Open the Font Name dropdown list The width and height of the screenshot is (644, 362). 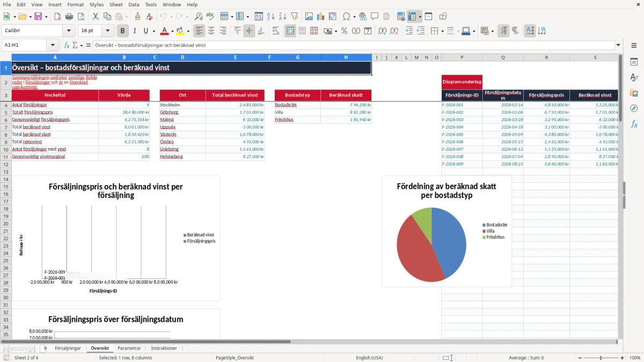68,31
